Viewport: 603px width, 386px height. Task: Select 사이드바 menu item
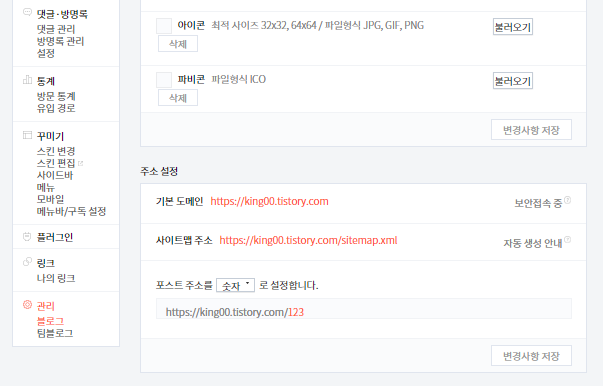click(55, 175)
